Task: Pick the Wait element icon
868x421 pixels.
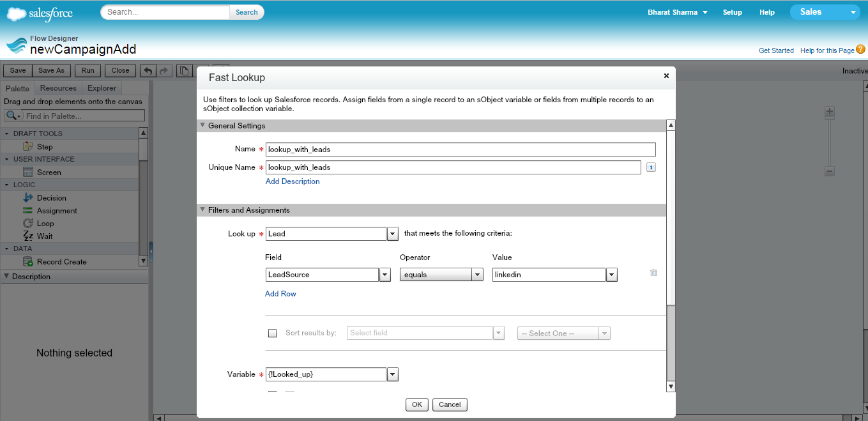Action: [x=28, y=236]
